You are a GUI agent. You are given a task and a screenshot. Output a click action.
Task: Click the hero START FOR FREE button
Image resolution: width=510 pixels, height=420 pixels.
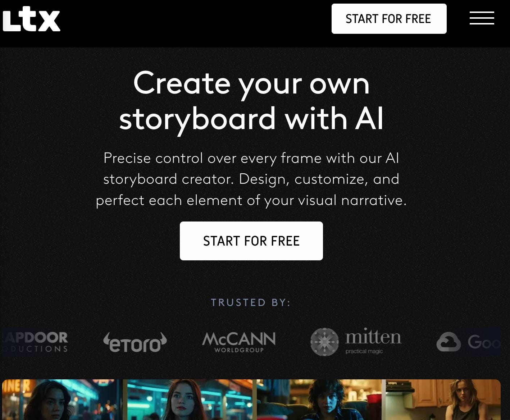[251, 241]
